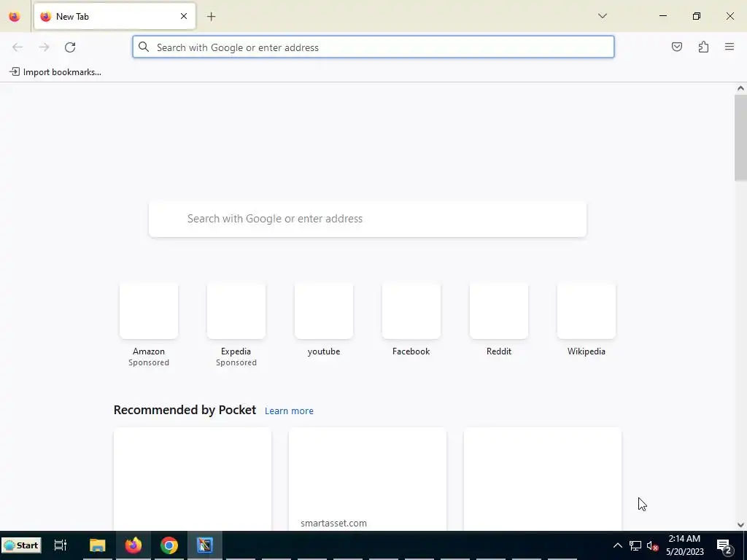The height and width of the screenshot is (560, 747).
Task: Launch Google Chrome from the taskbar
Action: (x=169, y=545)
